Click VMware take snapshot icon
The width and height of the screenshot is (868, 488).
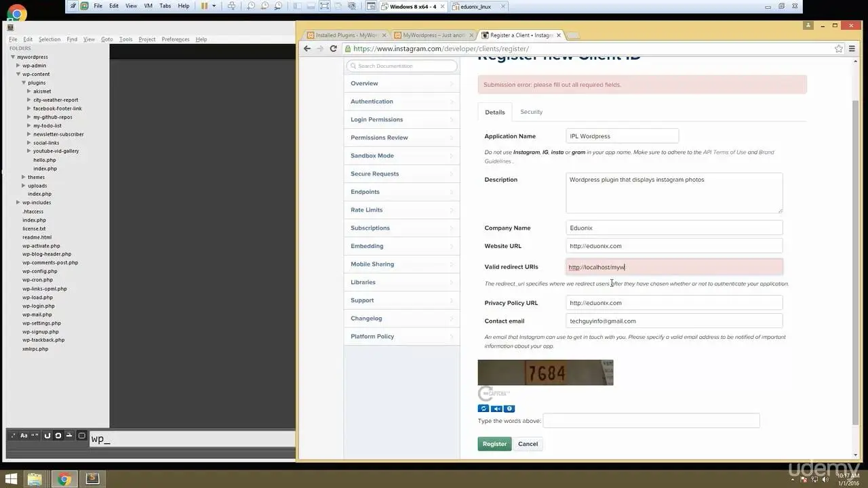tap(251, 6)
